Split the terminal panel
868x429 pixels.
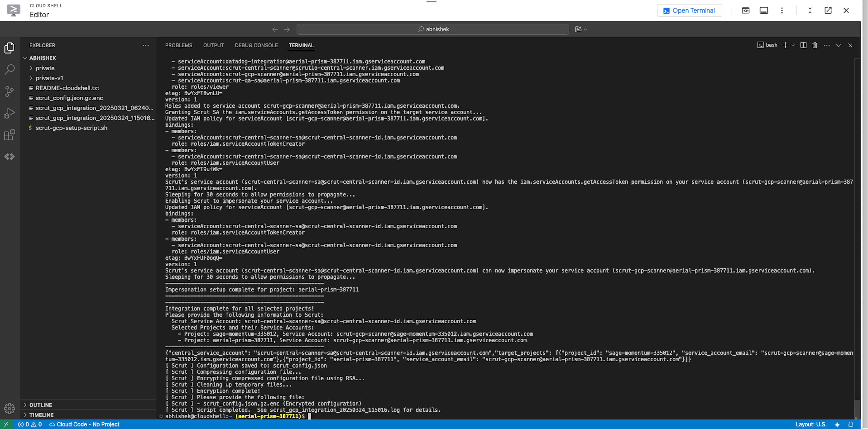(x=803, y=45)
